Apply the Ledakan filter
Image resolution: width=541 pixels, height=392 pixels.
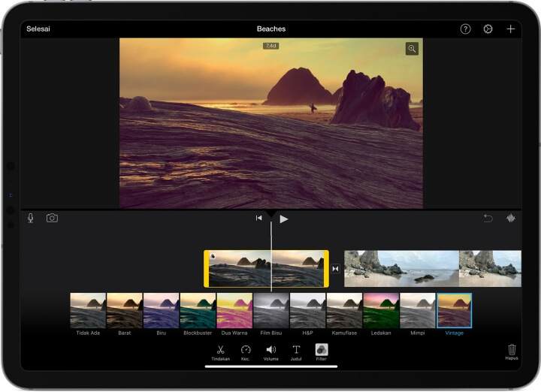[x=381, y=311]
